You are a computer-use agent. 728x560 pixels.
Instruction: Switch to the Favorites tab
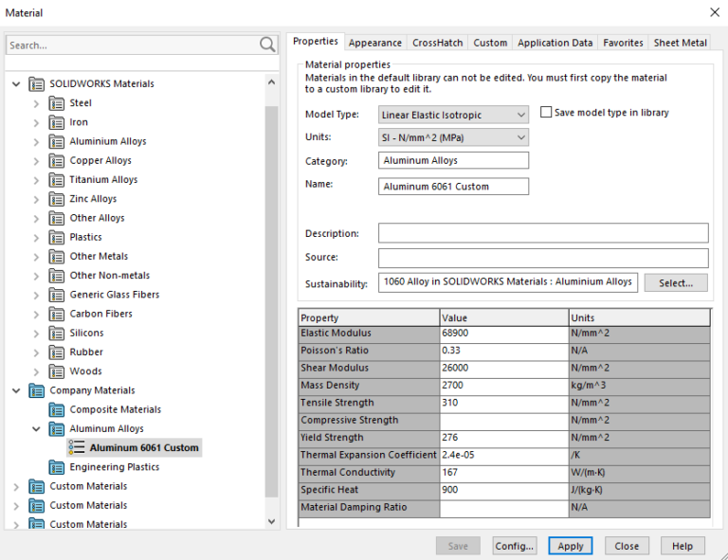click(x=623, y=43)
